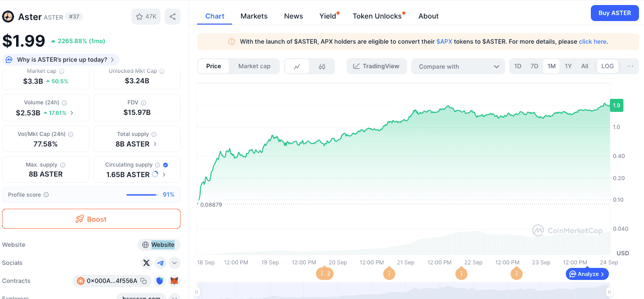The width and height of the screenshot is (644, 299).
Task: Open the Markets tab
Action: 254,16
